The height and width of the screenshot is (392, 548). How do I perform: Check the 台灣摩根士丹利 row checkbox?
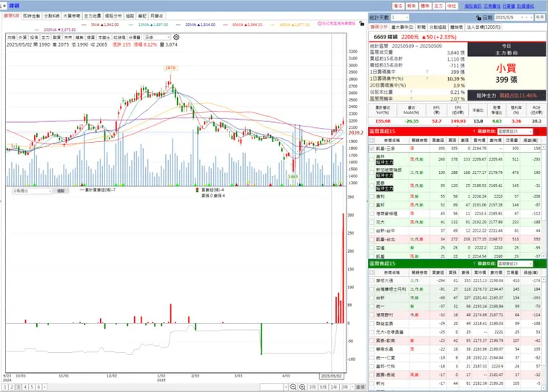tap(372, 289)
